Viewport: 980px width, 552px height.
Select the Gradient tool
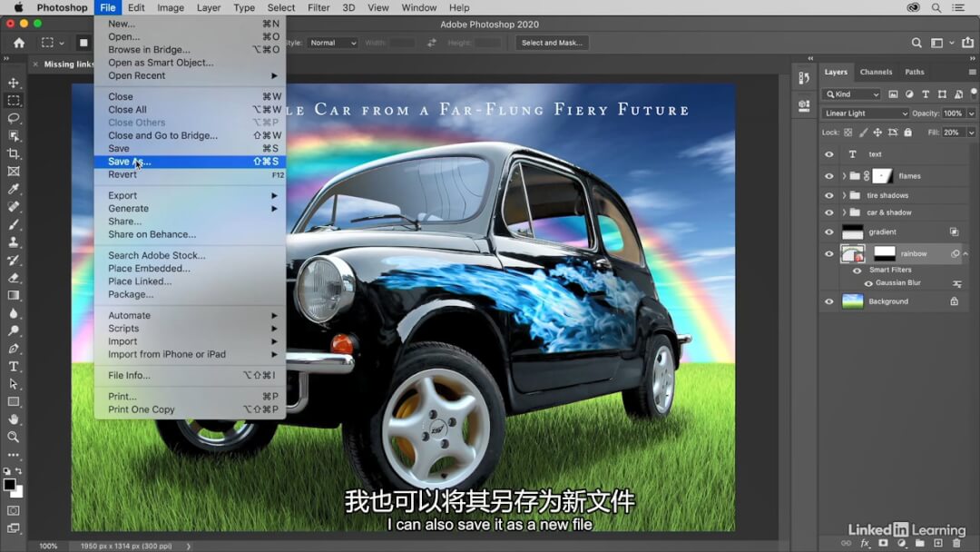[x=13, y=295]
